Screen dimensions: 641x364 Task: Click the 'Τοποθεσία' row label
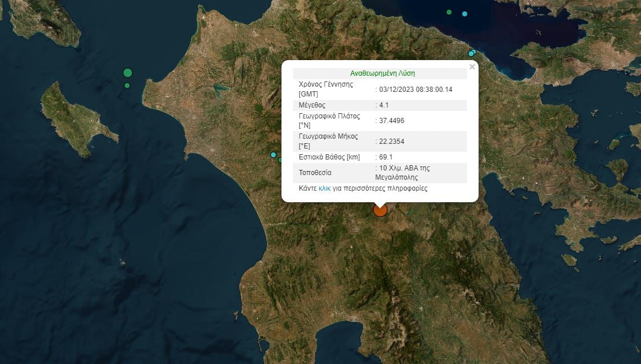click(x=315, y=173)
